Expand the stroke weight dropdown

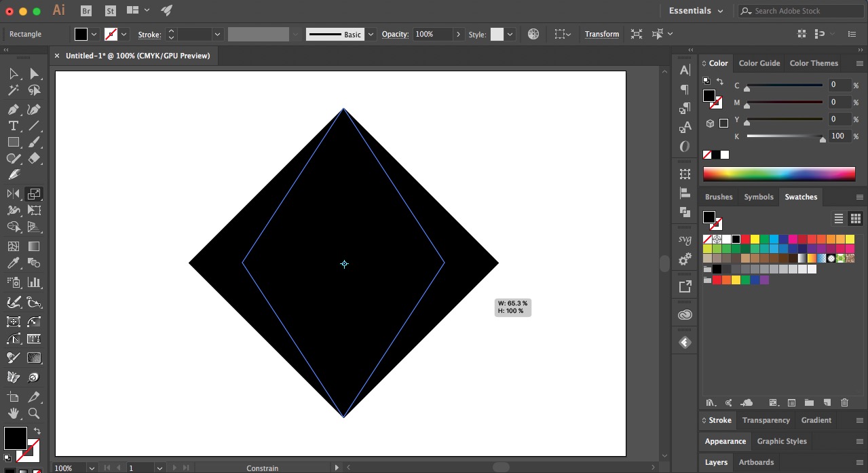(217, 34)
